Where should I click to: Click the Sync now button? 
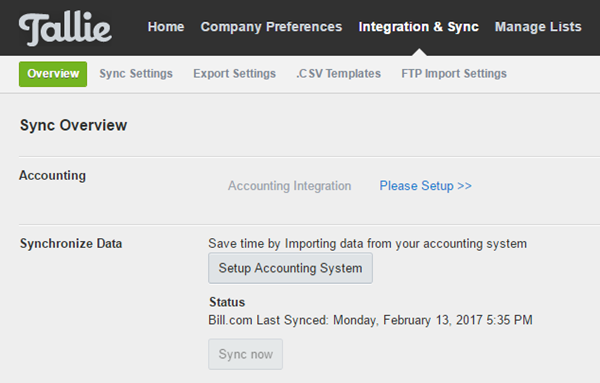[x=245, y=354]
